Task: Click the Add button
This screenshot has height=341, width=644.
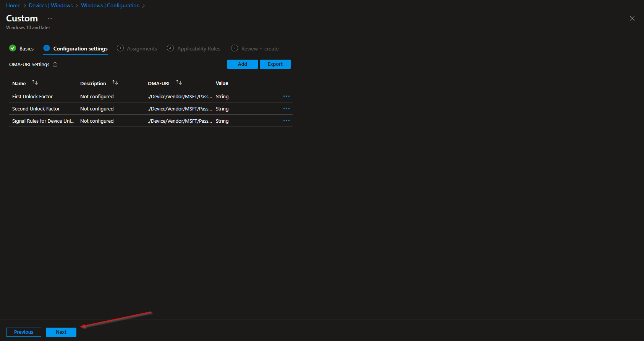Action: (x=242, y=64)
